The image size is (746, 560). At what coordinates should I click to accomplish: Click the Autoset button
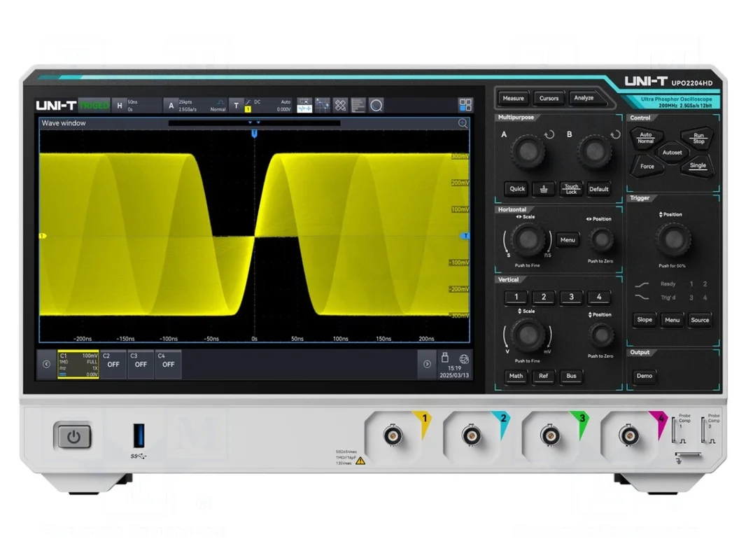tap(672, 153)
